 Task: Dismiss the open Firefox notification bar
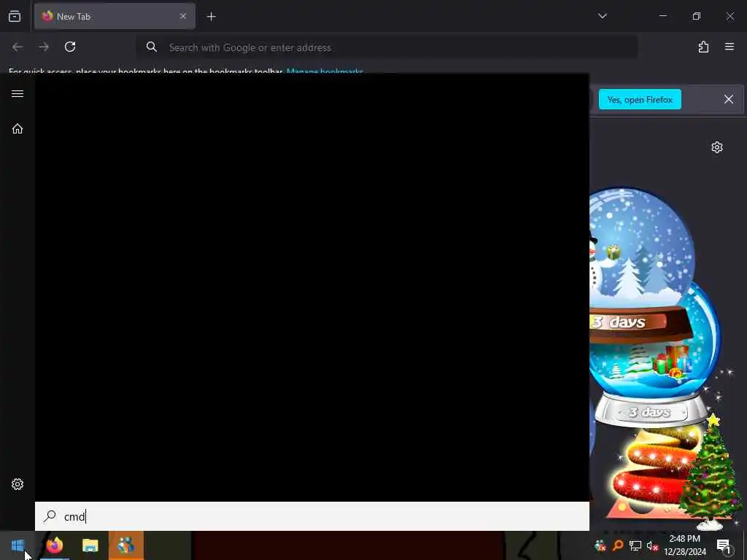coord(729,99)
